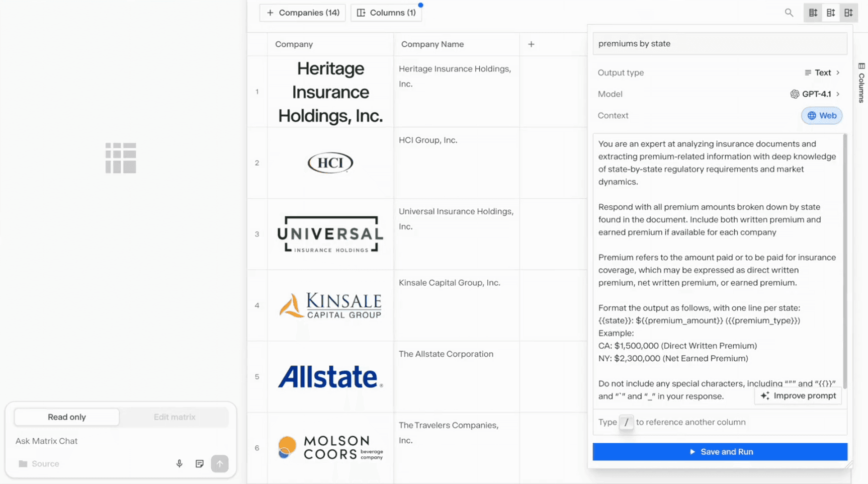
Task: Toggle the Web context chip
Action: [x=822, y=115]
